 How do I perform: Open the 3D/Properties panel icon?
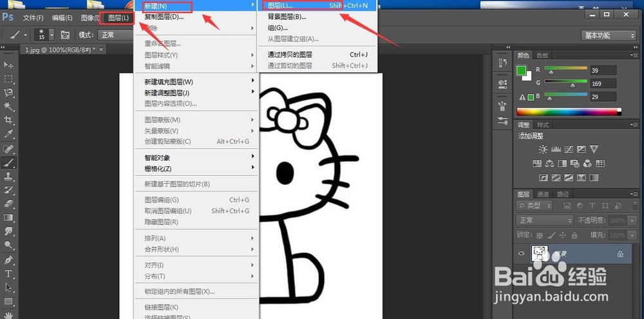pyautogui.click(x=502, y=83)
